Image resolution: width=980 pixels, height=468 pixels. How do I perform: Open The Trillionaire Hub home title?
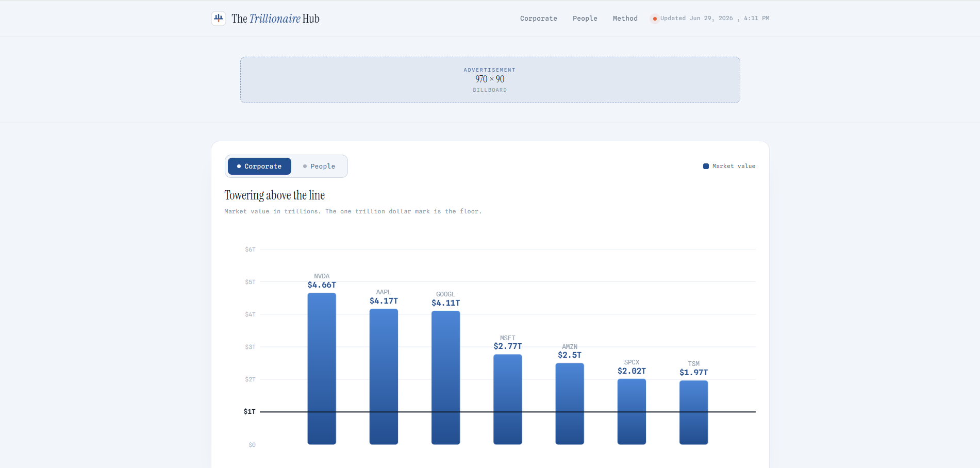coord(275,19)
